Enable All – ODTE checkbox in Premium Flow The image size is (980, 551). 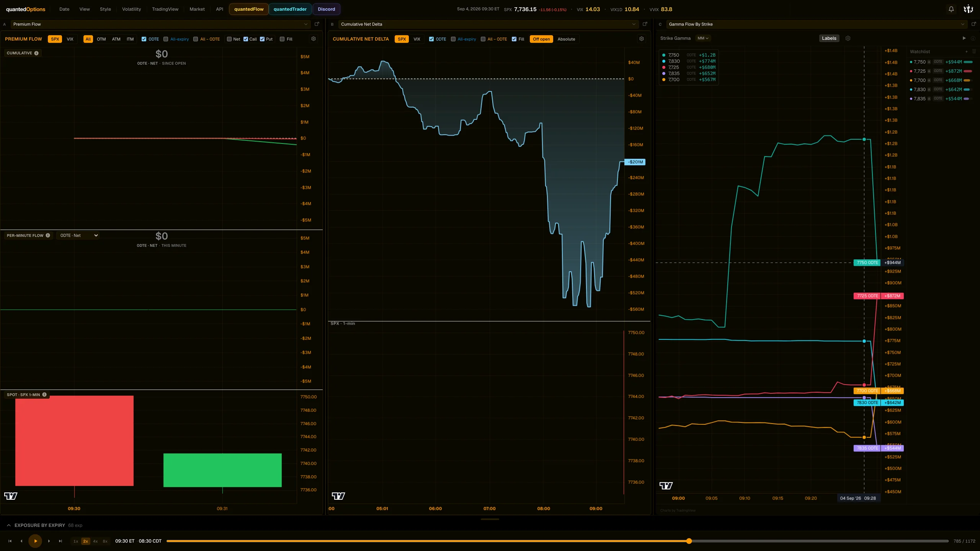196,39
